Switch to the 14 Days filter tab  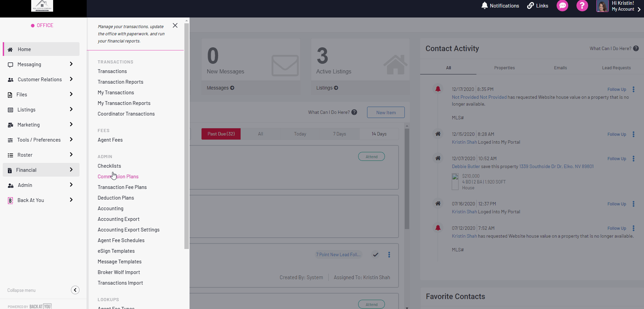(x=379, y=134)
